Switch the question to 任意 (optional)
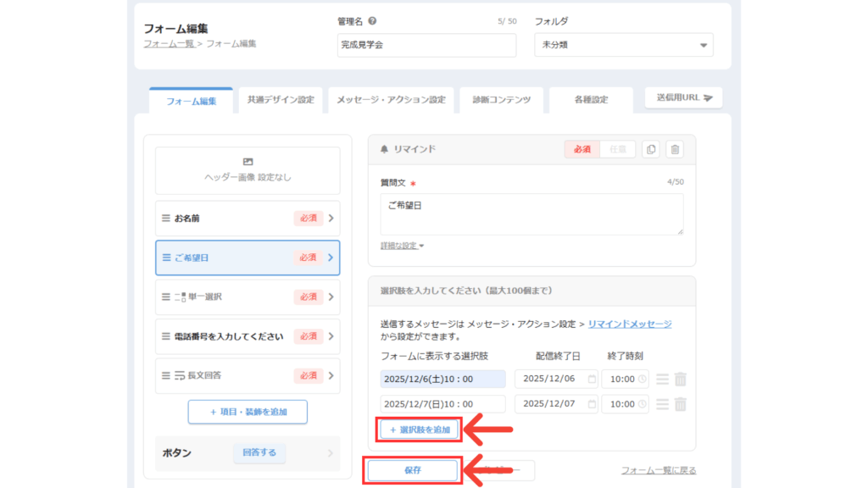The height and width of the screenshot is (488, 868). coord(617,149)
